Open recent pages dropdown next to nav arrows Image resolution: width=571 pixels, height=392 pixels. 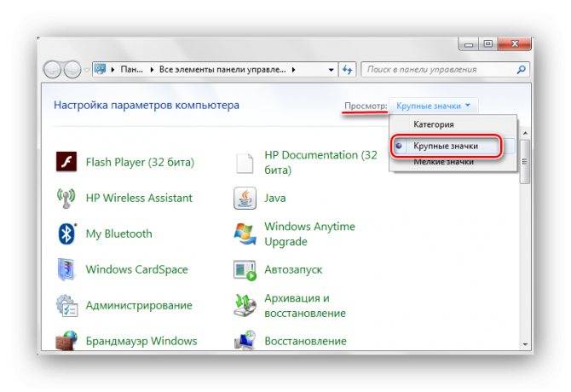(86, 69)
